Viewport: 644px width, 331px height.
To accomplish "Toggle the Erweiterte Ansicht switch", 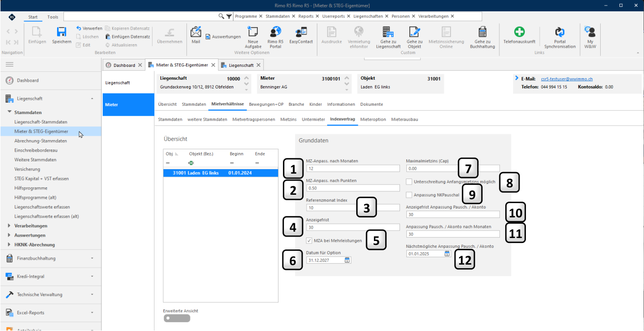I will point(177,318).
